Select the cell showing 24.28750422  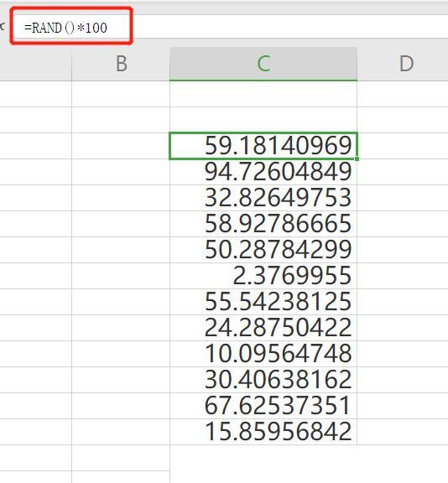pyautogui.click(x=263, y=328)
